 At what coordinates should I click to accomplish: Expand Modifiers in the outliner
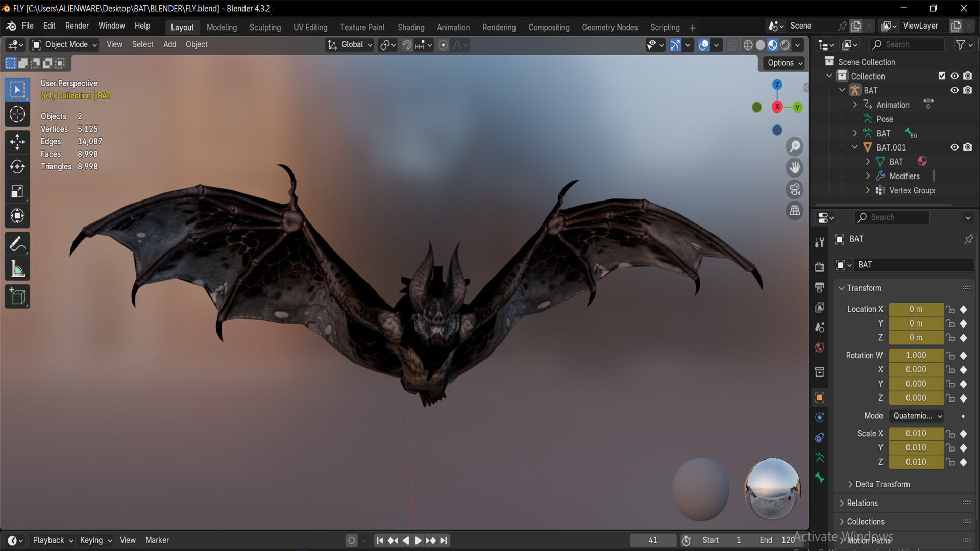(x=868, y=176)
